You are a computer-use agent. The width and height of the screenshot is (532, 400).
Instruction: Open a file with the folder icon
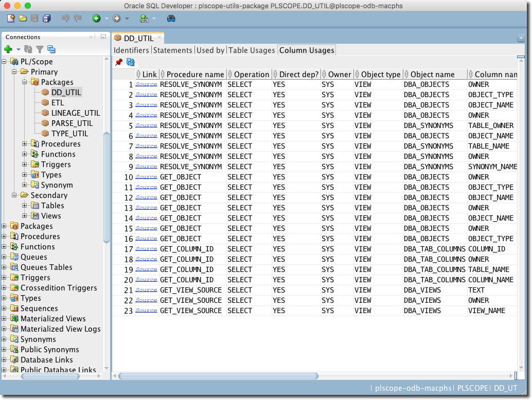point(23,19)
